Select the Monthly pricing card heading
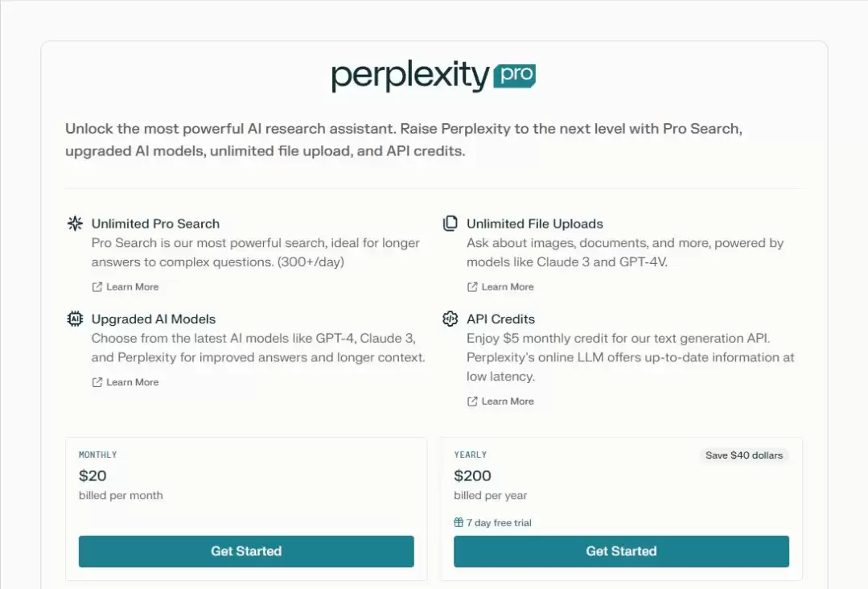 98,455
